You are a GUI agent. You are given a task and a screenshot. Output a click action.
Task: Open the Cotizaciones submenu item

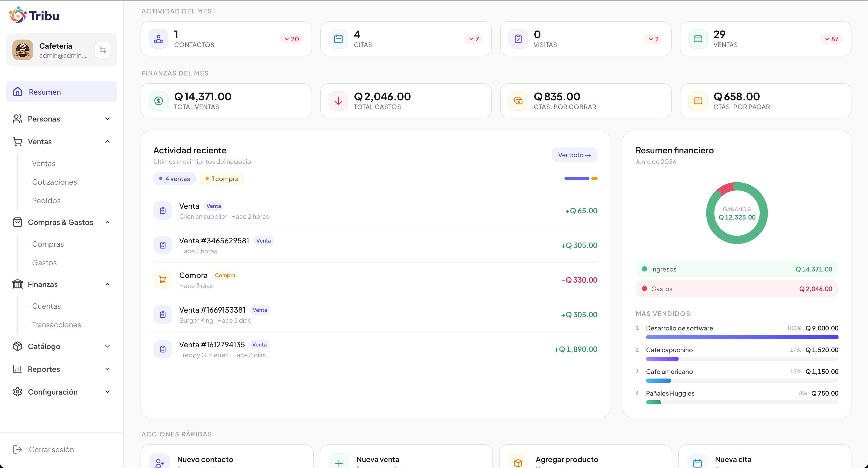point(54,182)
